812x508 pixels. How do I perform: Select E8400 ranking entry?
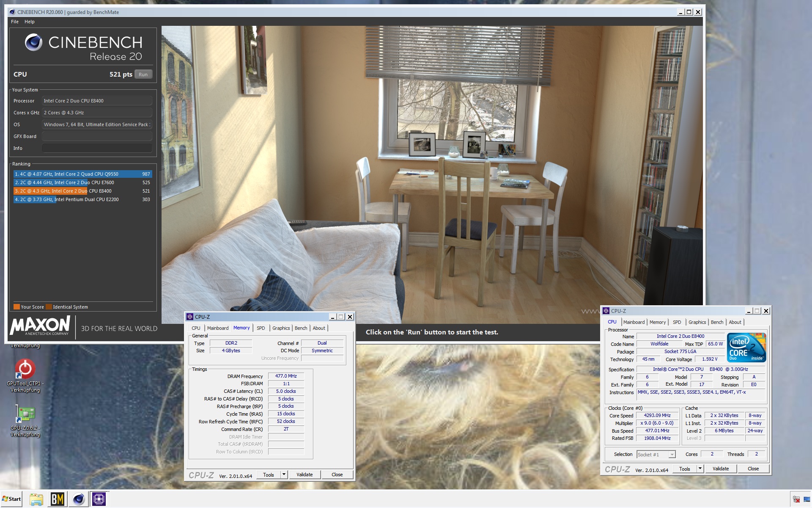tap(82, 191)
